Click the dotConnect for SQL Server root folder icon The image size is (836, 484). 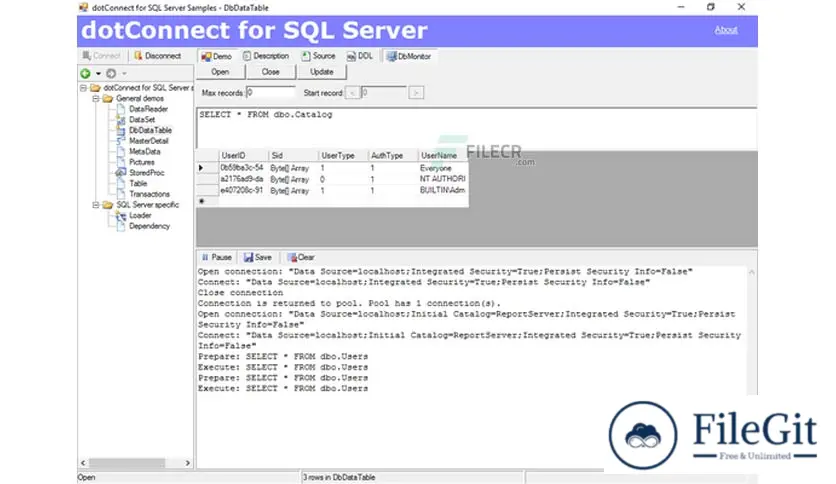(x=95, y=87)
